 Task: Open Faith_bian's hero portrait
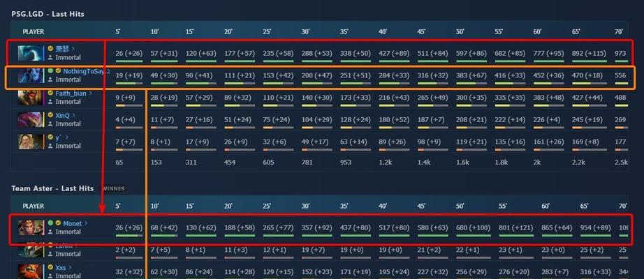(31, 97)
